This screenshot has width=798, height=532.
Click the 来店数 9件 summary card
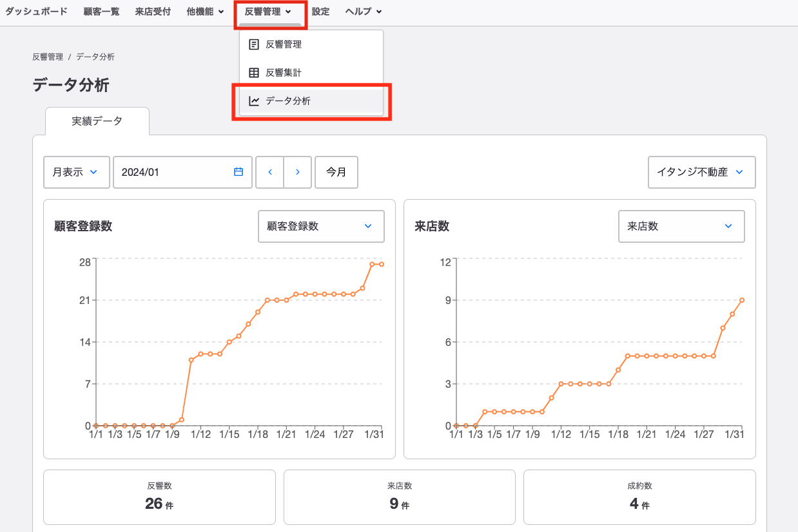(x=400, y=497)
